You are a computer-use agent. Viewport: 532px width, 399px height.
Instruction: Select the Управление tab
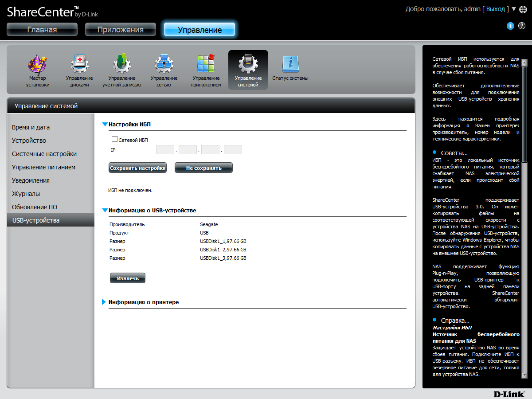pos(199,30)
